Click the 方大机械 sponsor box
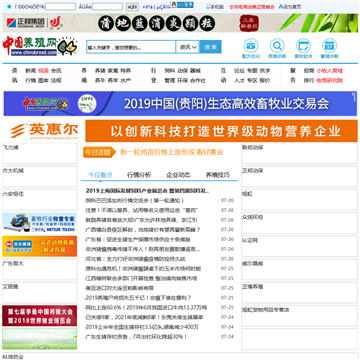The image size is (360, 360). tap(40, 177)
